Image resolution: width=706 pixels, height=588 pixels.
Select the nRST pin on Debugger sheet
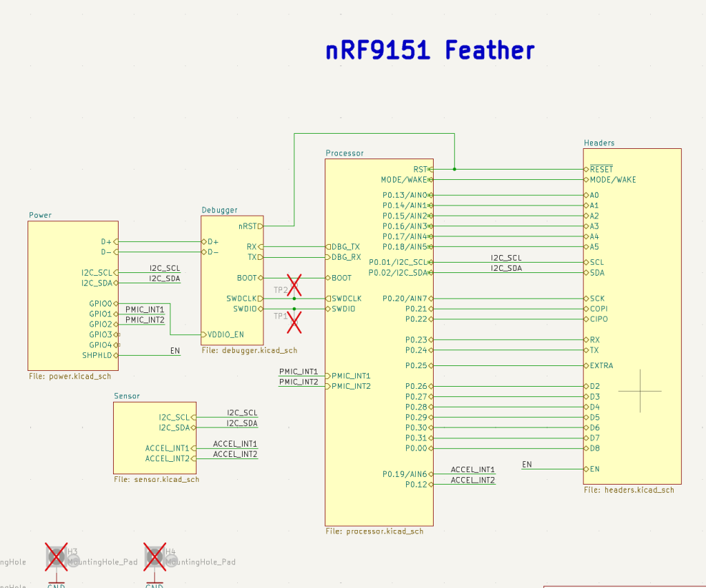pyautogui.click(x=250, y=226)
